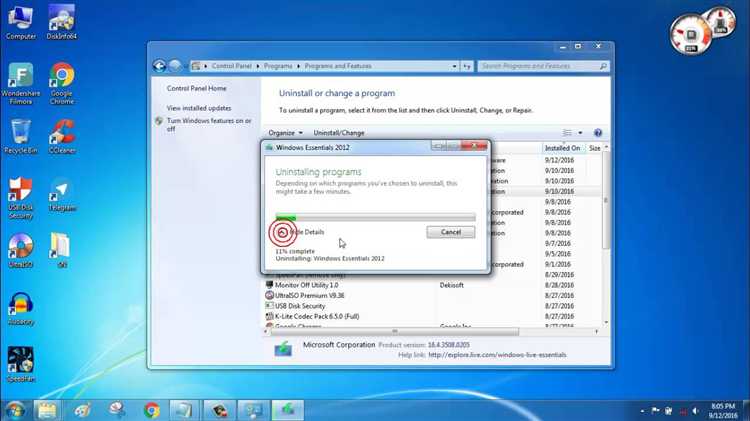Click the taskbar clock showing 8:05 PM
The width and height of the screenshot is (750, 421).
point(723,410)
